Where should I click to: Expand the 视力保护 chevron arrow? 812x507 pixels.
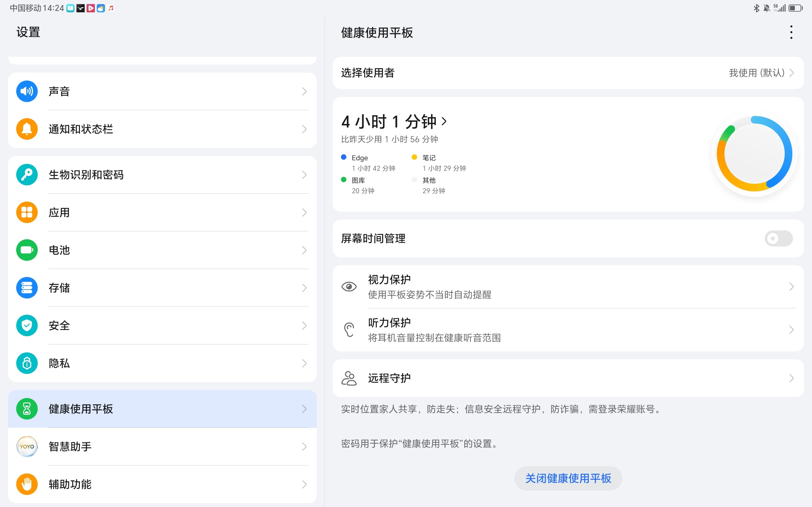tap(791, 287)
